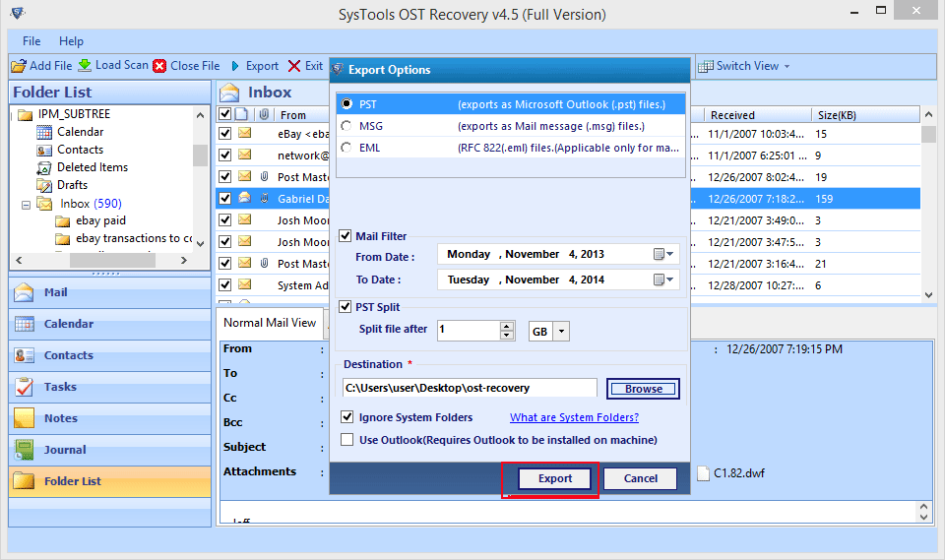
Task: Uncheck Ignore System Folders checkbox
Action: click(x=346, y=416)
